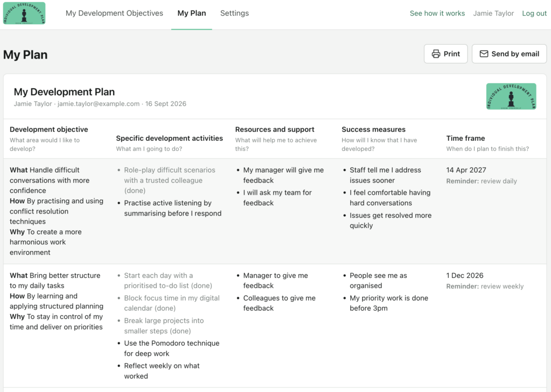Screen dimensions: 551x392
Task: Click 'Reminder: review daily' text
Action: coord(482,181)
